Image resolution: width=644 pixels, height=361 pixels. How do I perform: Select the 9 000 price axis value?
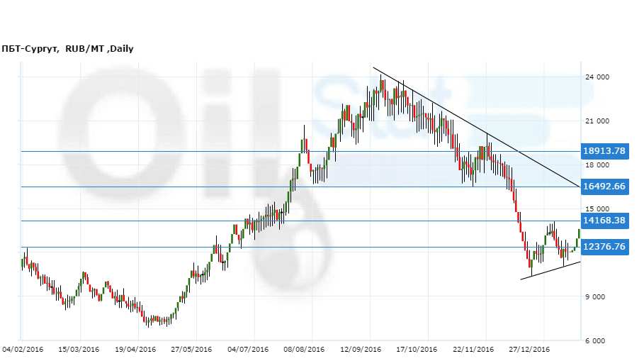point(599,297)
